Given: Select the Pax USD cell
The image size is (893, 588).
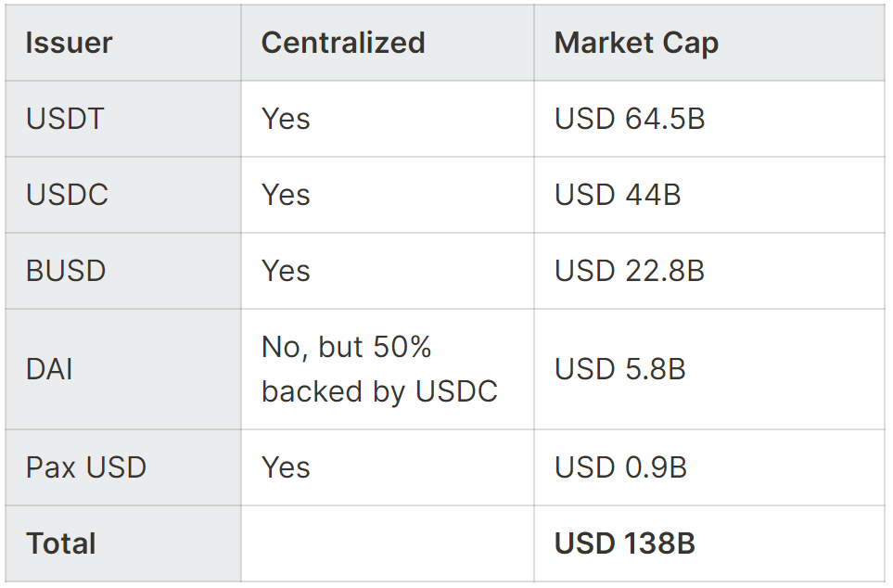Looking at the screenshot, I should (123, 467).
